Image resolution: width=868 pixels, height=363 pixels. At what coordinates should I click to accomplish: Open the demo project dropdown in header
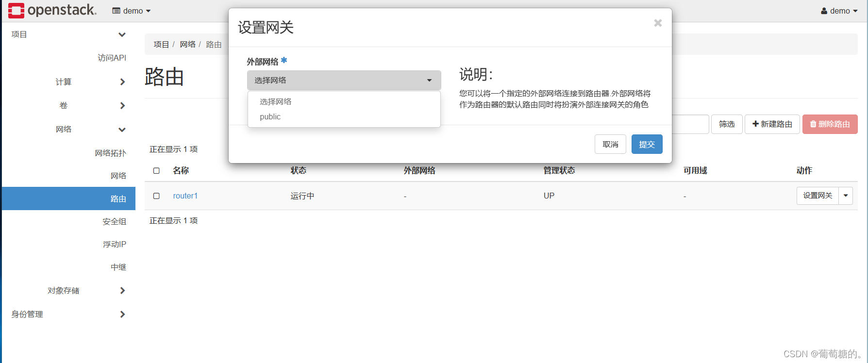(x=132, y=11)
